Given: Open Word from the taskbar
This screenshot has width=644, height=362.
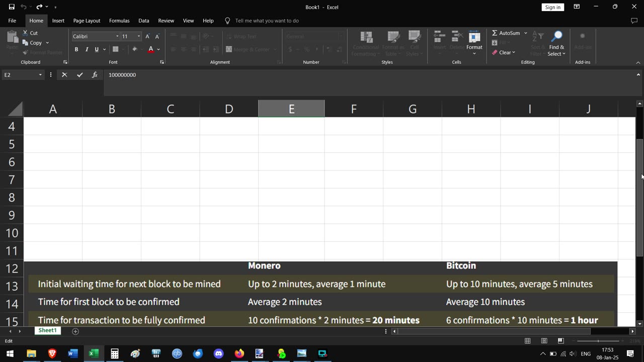Looking at the screenshot, I should (x=73, y=353).
